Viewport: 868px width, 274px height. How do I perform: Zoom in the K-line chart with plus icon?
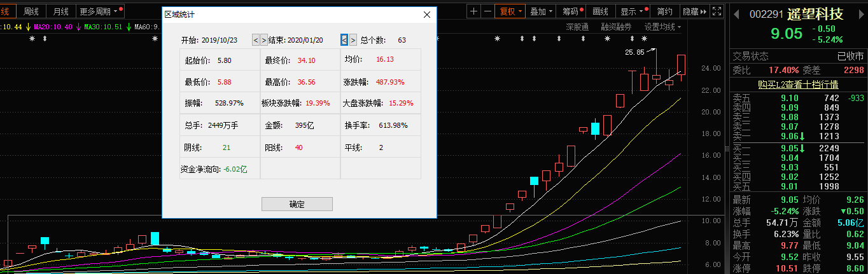click(474, 11)
